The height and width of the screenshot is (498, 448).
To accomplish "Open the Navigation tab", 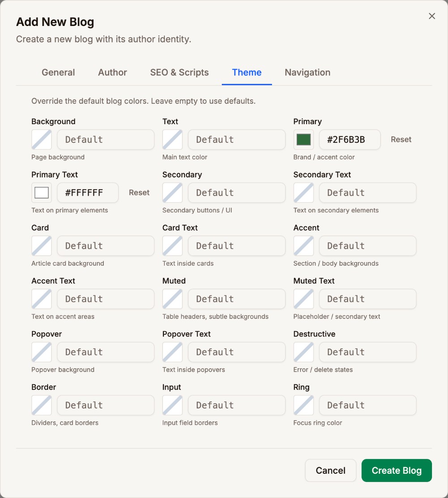I will pos(307,73).
